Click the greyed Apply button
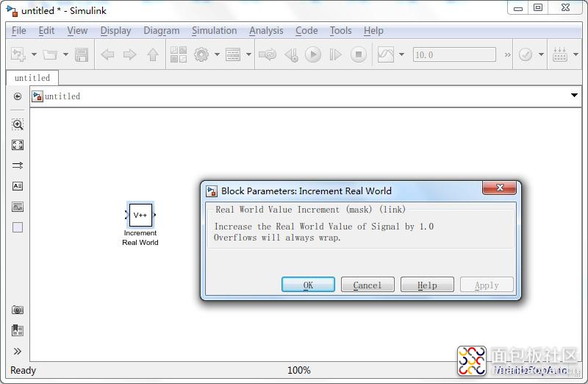588x384 pixels. 487,285
